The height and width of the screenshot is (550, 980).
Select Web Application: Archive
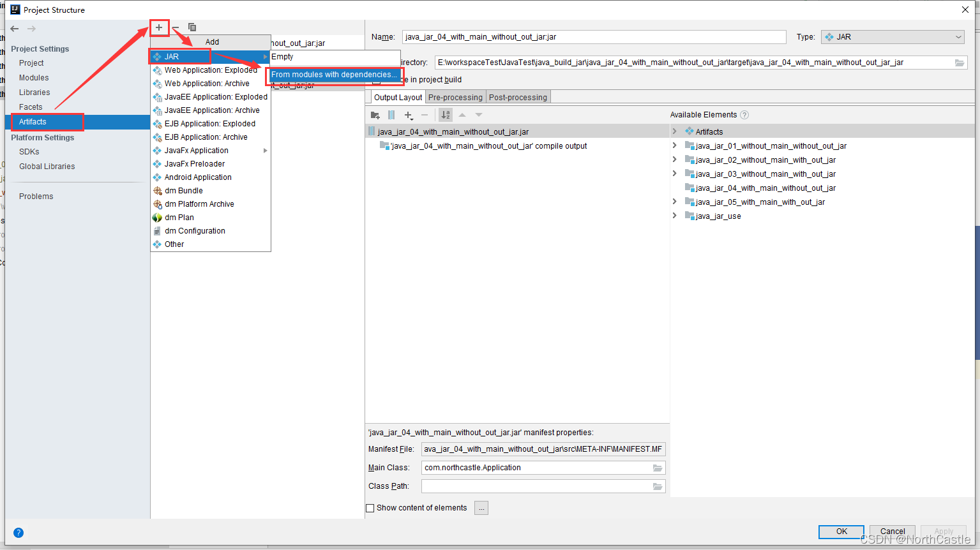coord(211,84)
